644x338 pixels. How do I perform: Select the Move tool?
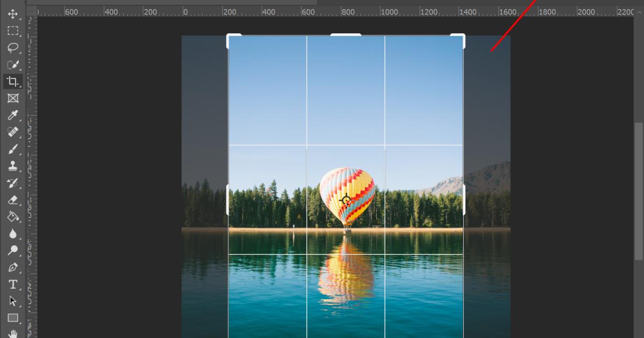coord(13,15)
